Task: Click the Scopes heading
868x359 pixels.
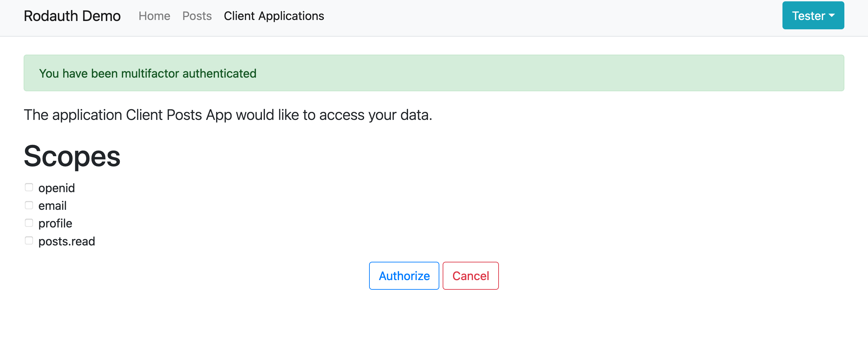Action: (72, 156)
